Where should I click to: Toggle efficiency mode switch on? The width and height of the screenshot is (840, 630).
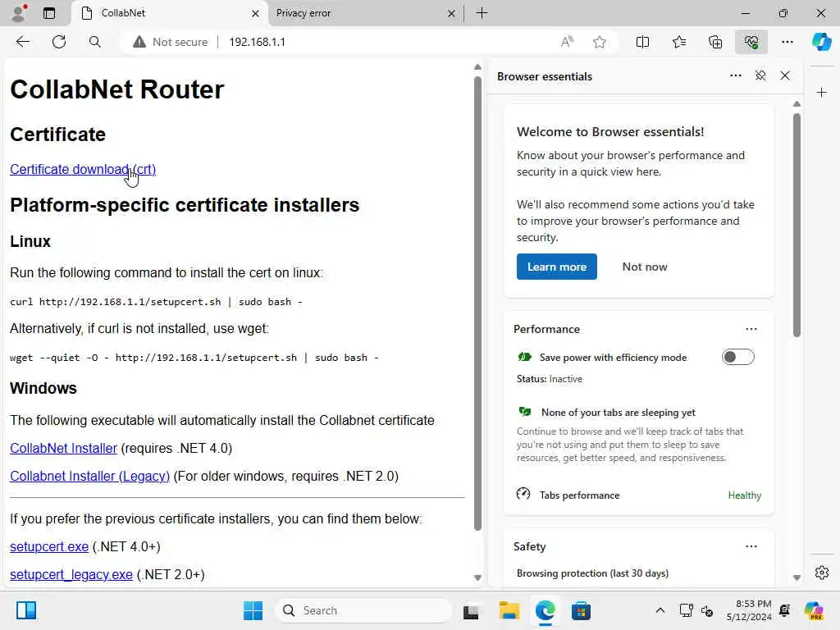[x=737, y=357]
